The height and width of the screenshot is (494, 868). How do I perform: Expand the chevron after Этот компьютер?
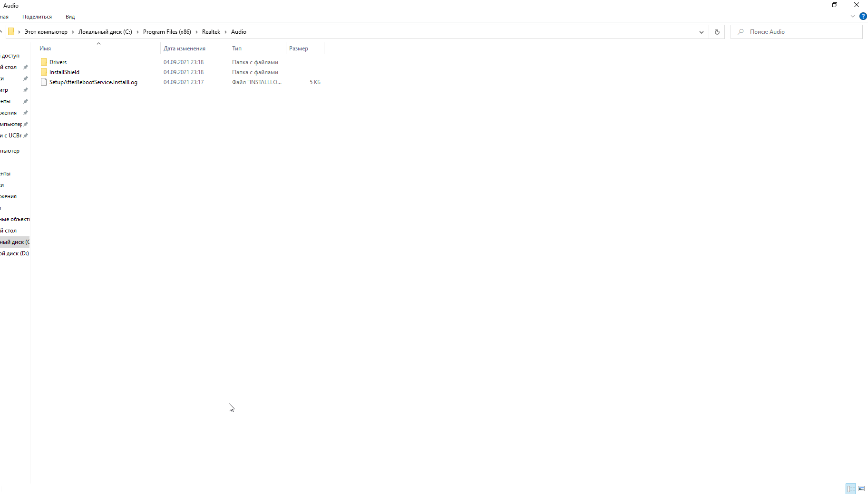pos(73,32)
